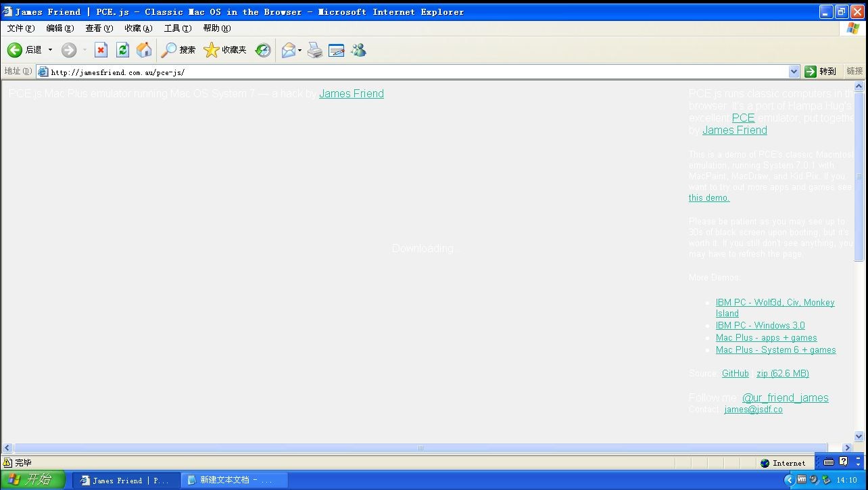Open the 编辑(E) menu
The width and height of the screenshot is (868, 490).
pos(59,28)
